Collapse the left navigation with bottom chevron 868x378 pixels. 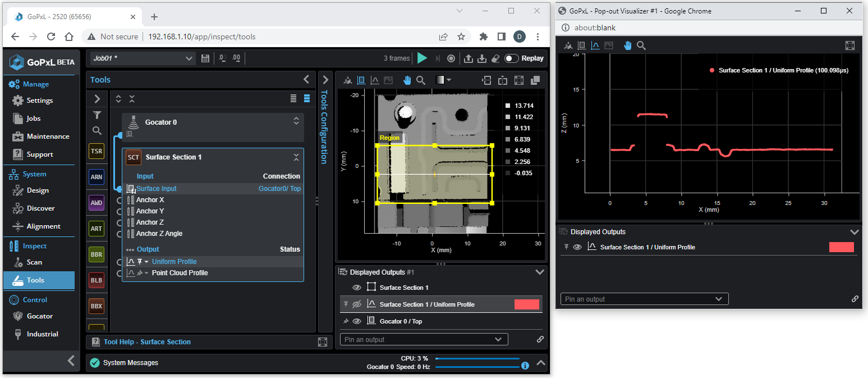[71, 361]
